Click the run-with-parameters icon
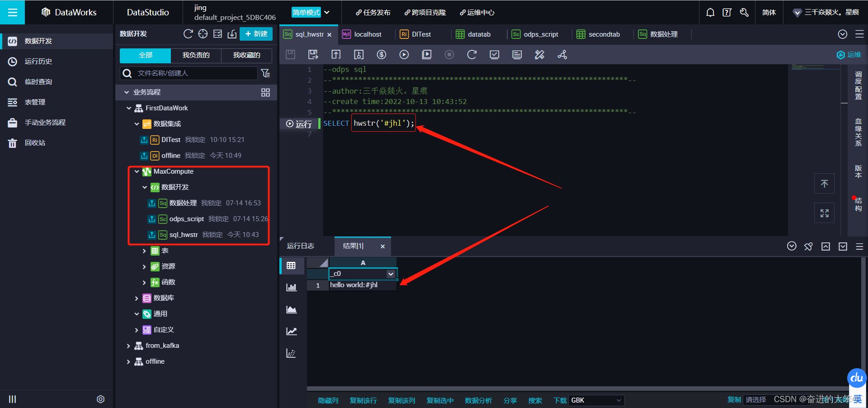Image resolution: width=868 pixels, height=408 pixels. coord(427,55)
